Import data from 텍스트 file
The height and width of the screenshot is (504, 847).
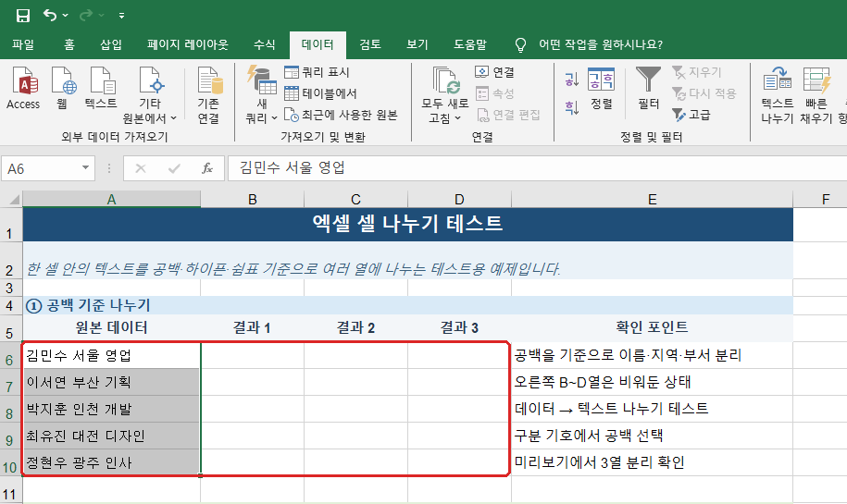click(x=101, y=89)
